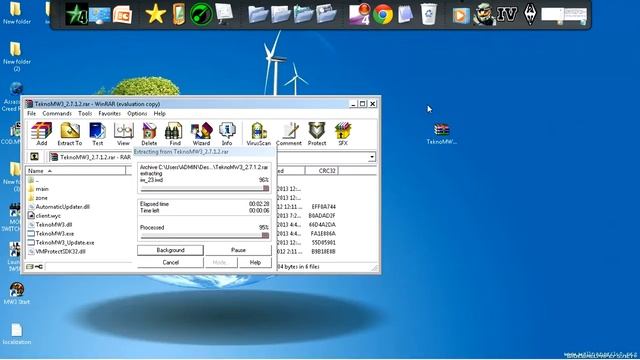Screen dimensions: 640x360
Task: Click the orange play media dock icon
Action: (461, 16)
